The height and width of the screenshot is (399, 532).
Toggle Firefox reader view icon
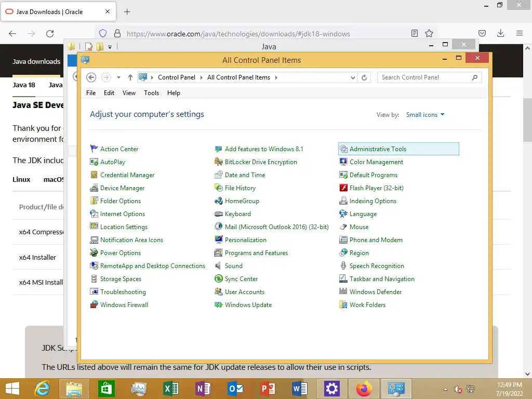click(414, 33)
